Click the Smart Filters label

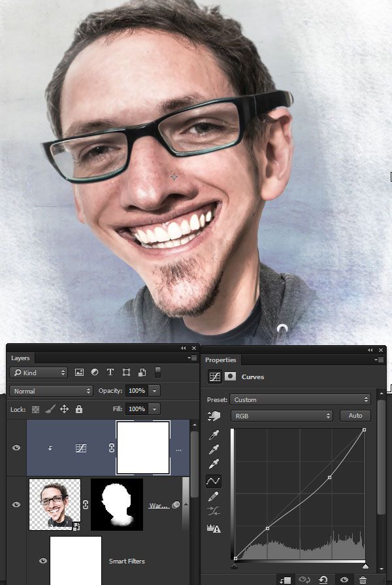click(127, 561)
